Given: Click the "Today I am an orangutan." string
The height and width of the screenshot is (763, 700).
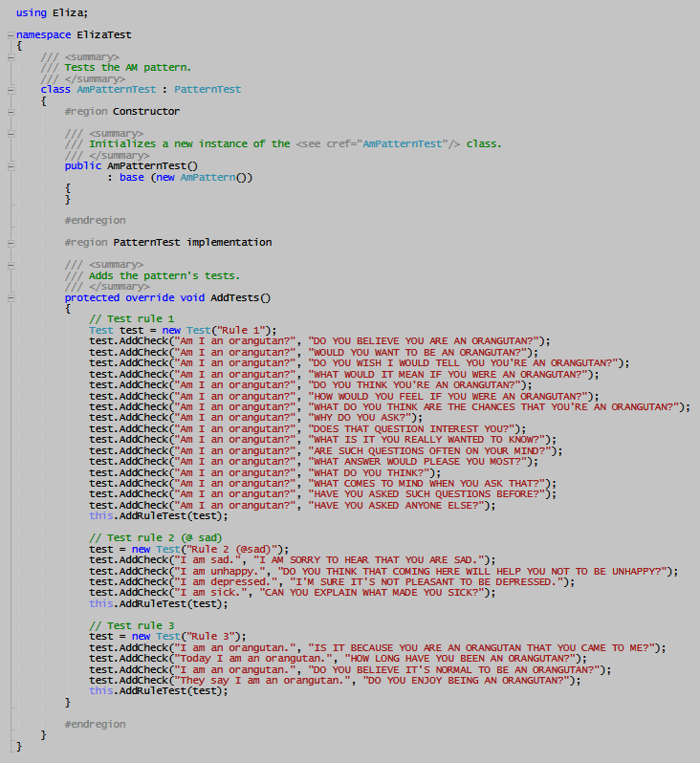Looking at the screenshot, I should click(x=256, y=659).
